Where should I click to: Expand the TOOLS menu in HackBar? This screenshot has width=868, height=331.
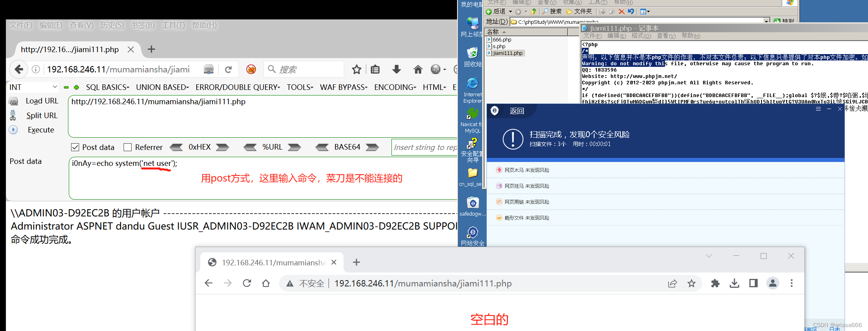point(300,87)
